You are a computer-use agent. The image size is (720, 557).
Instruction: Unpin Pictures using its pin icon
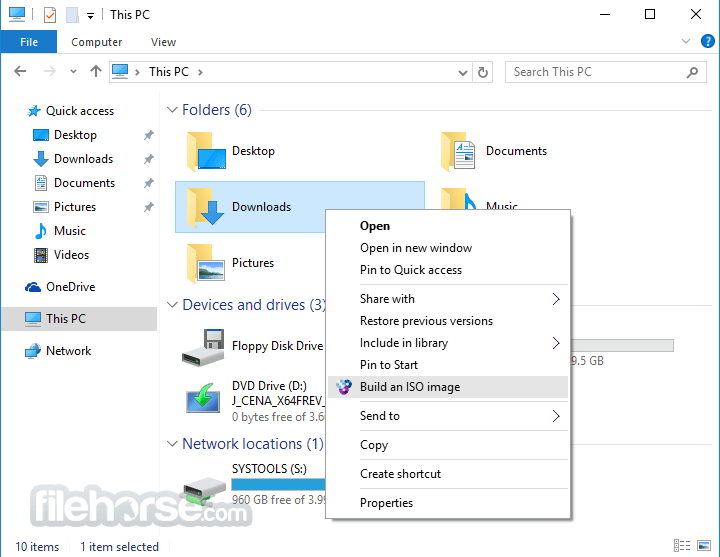pos(148,207)
